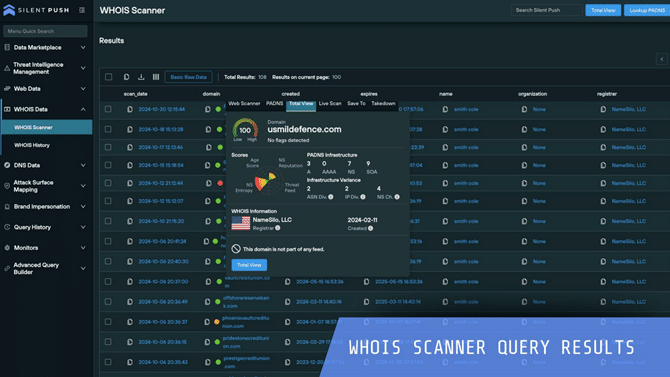The width and height of the screenshot is (670, 377).
Task: Copy the organization on 2024-10-18 15:13:28 row
Action: click(x=524, y=129)
